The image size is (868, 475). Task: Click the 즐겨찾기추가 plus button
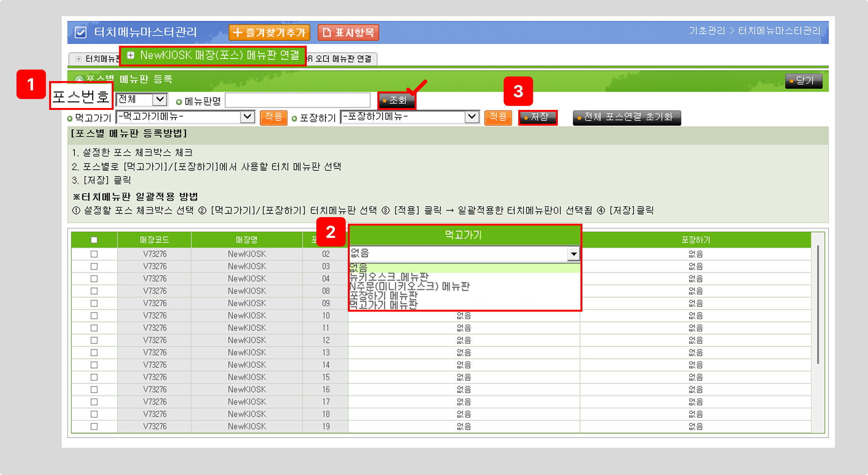[269, 32]
